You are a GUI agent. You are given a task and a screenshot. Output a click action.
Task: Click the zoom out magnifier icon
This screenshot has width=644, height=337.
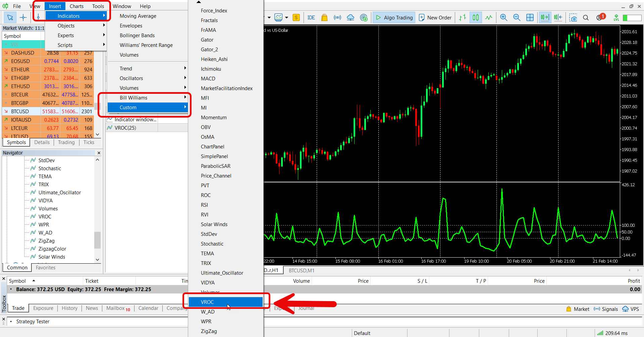[x=517, y=17]
